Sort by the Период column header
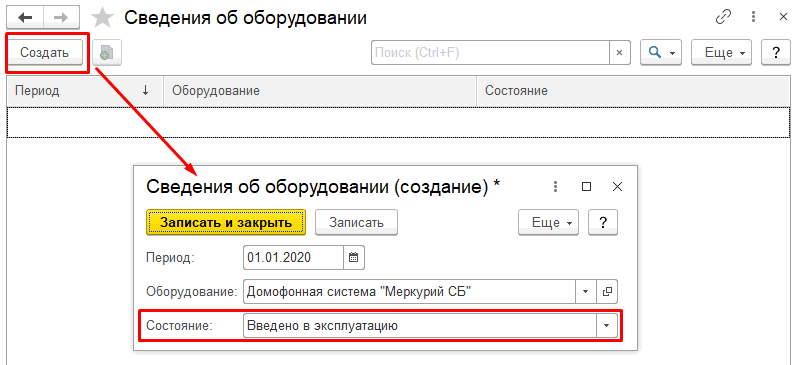 coord(85,91)
